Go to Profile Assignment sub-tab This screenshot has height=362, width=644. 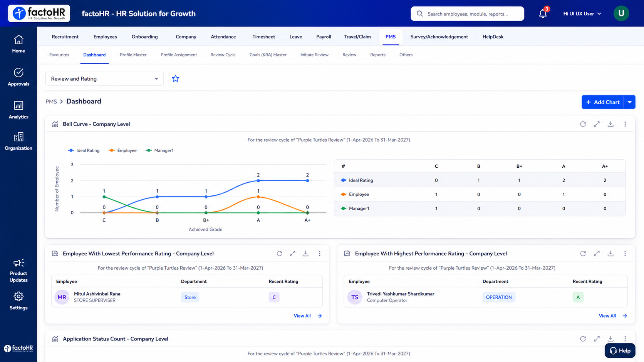pyautogui.click(x=179, y=55)
